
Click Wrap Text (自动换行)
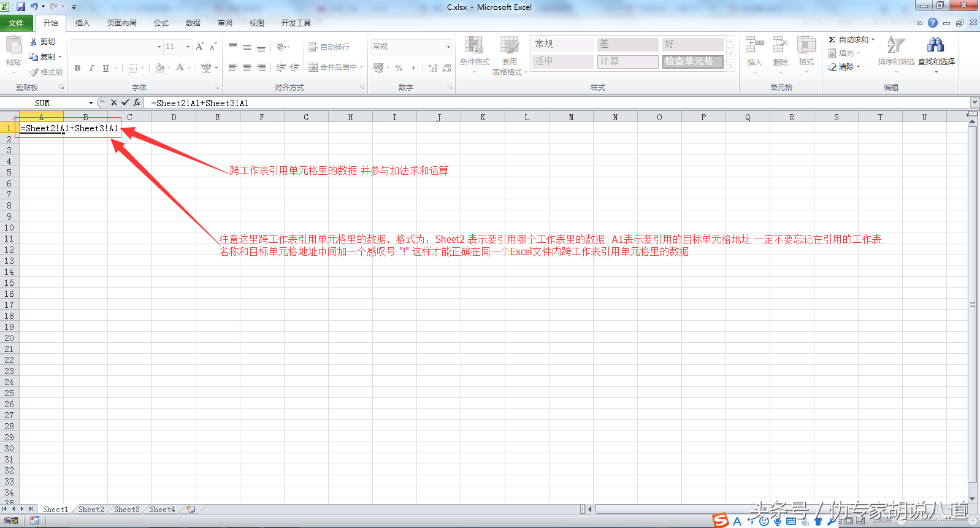coord(329,47)
